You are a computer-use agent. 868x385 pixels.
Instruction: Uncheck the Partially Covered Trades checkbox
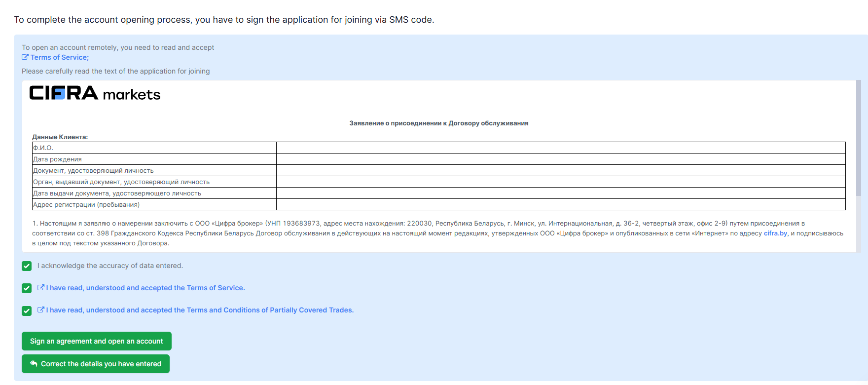click(27, 310)
